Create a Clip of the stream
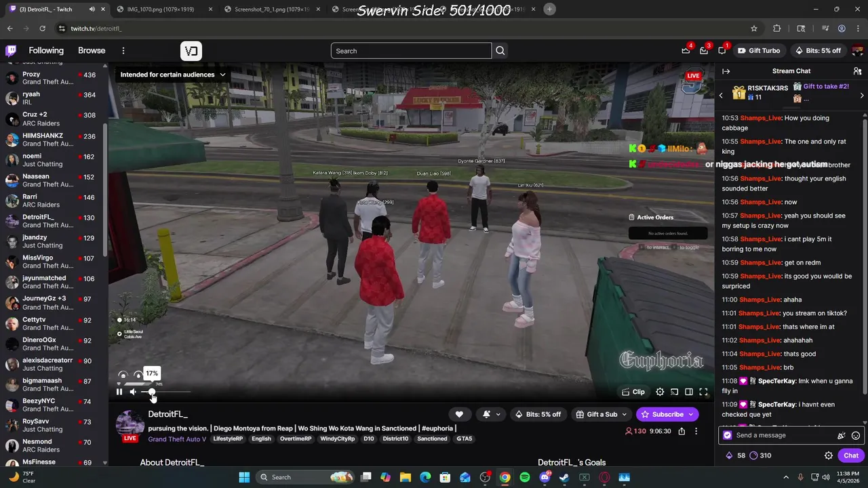 [633, 392]
